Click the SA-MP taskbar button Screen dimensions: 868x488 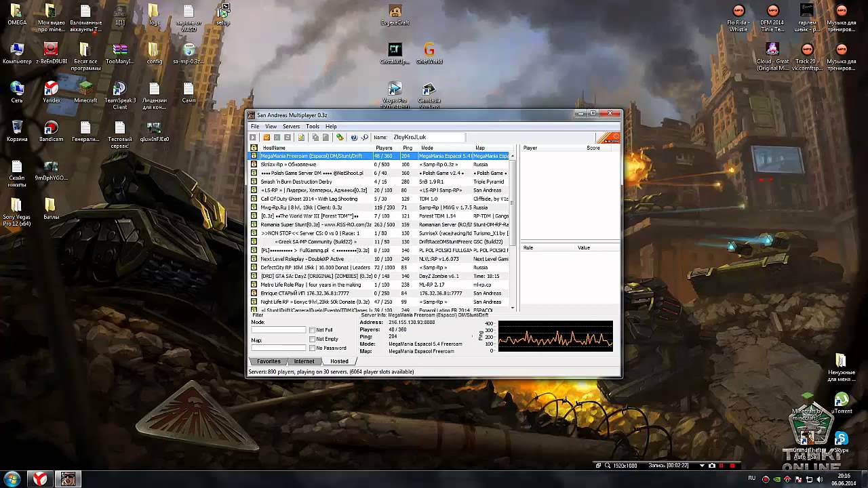[x=68, y=479]
